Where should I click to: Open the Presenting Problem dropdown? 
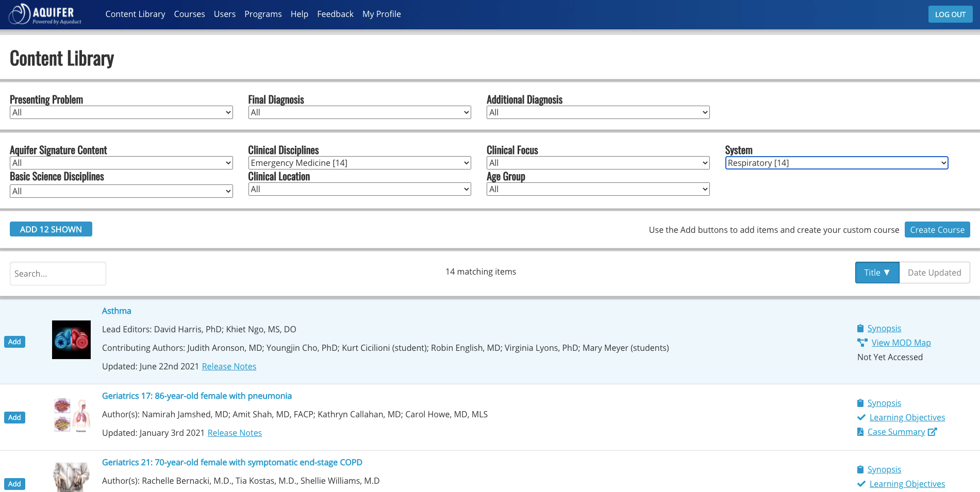(121, 112)
